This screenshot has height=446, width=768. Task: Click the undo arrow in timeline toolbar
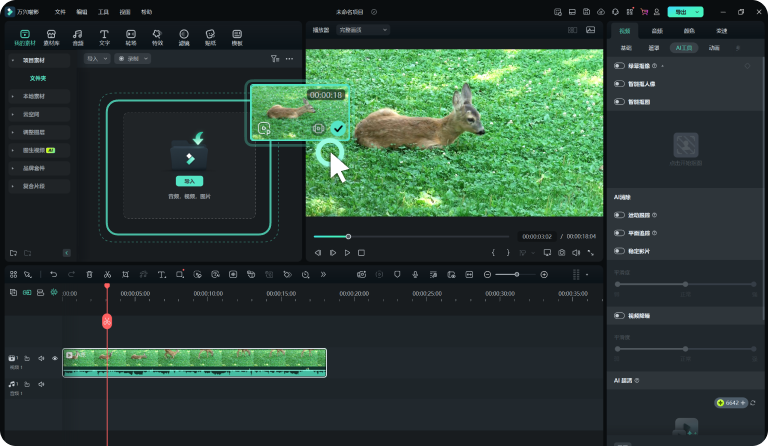coord(53,274)
